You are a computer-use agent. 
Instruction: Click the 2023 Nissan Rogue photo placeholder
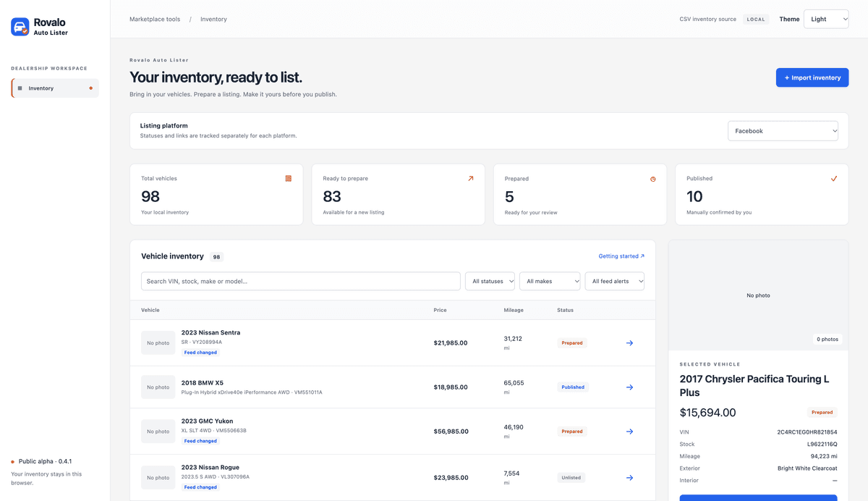pyautogui.click(x=158, y=478)
